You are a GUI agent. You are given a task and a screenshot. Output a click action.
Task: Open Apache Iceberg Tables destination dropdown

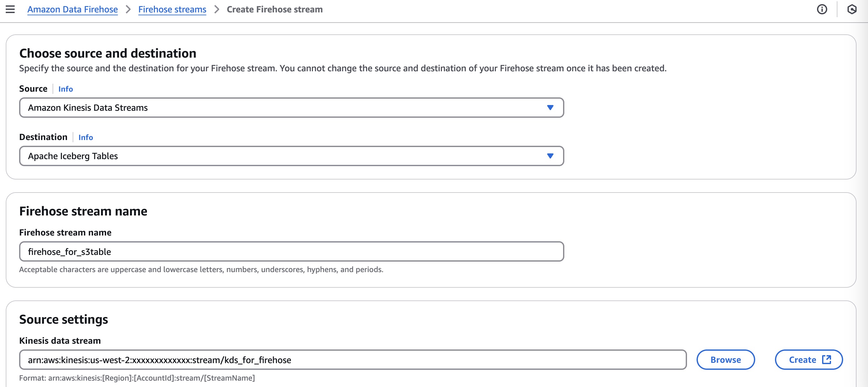(291, 156)
